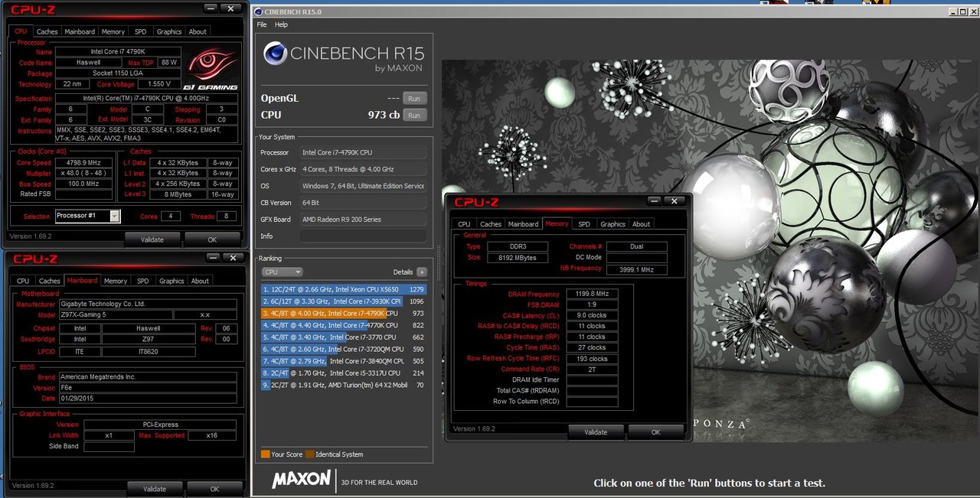Image resolution: width=980 pixels, height=498 pixels.
Task: Click the orange Your Score legend swatch
Action: pyautogui.click(x=265, y=454)
